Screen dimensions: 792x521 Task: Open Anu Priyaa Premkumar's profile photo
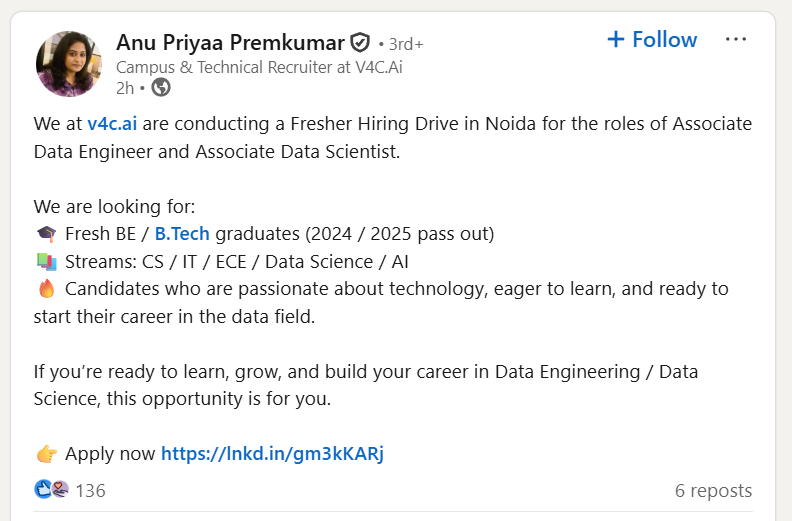pyautogui.click(x=69, y=64)
